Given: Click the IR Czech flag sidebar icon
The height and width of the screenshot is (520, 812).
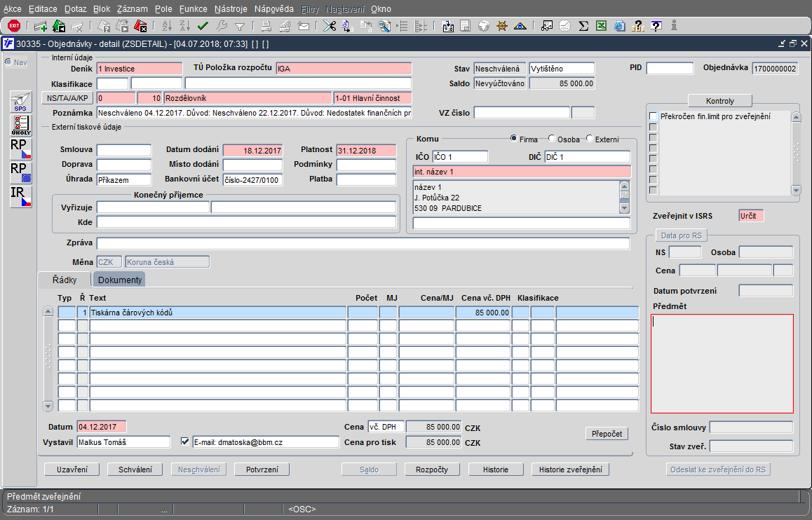Looking at the screenshot, I should [x=21, y=197].
